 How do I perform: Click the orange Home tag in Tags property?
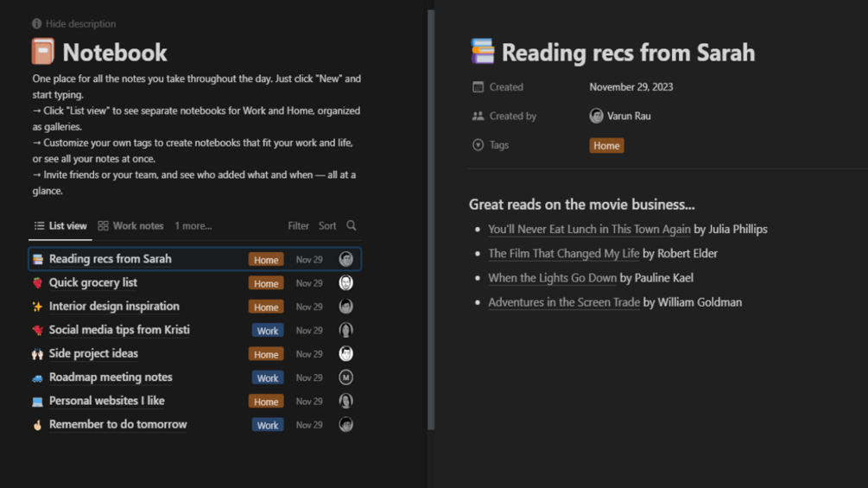tap(606, 145)
